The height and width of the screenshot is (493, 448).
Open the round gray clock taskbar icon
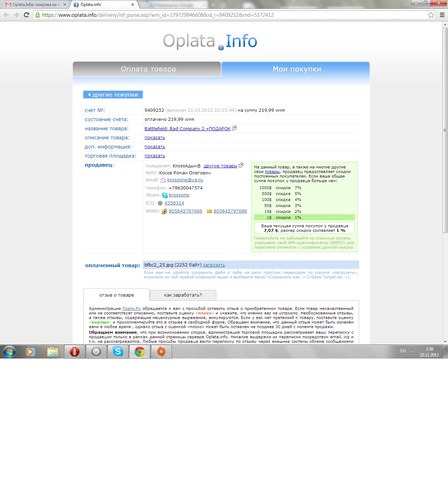pos(96,352)
